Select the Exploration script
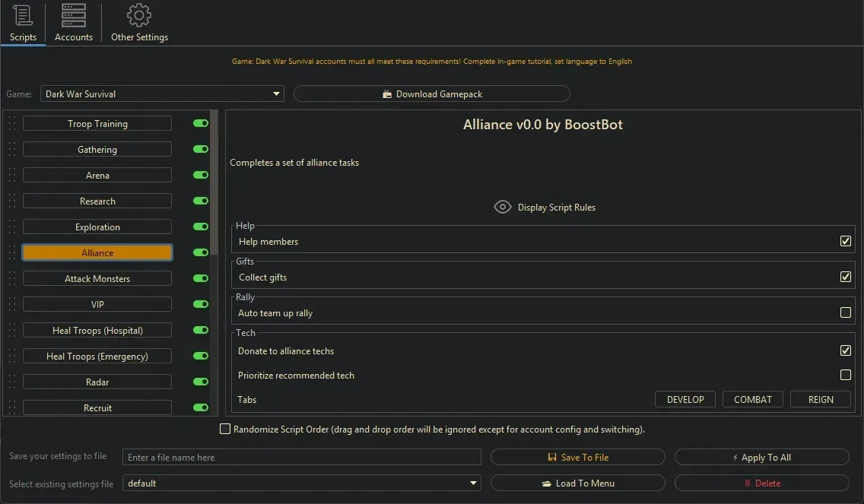 coord(97,227)
